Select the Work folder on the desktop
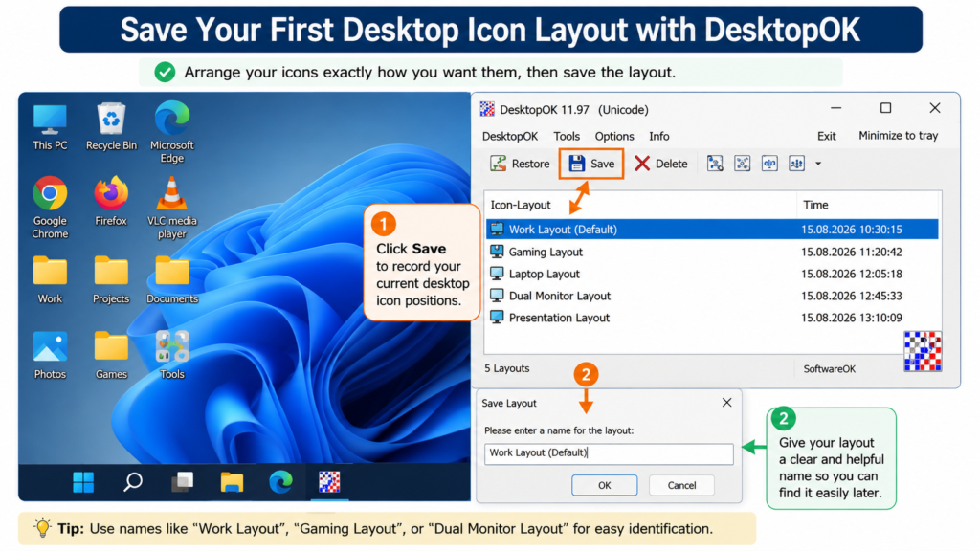This screenshot has width=980, height=551. tap(50, 280)
